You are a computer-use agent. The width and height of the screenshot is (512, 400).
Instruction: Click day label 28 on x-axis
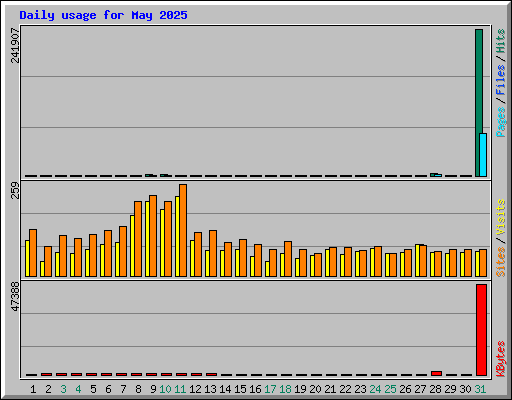coord(435,389)
